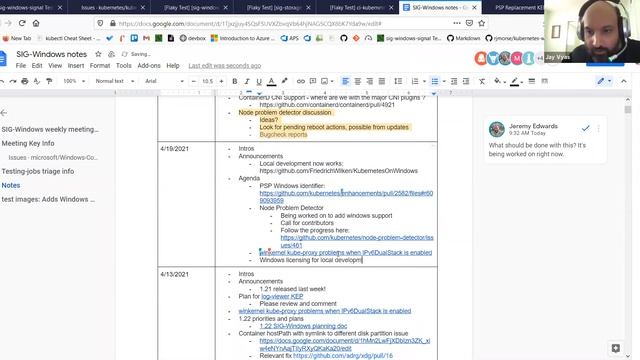Image resolution: width=640 pixels, height=360 pixels.
Task: Decrease font size with minus button
Action: coord(194,81)
